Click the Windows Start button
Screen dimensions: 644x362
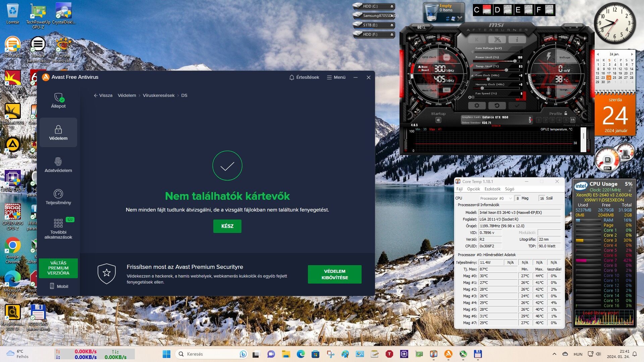click(x=166, y=354)
